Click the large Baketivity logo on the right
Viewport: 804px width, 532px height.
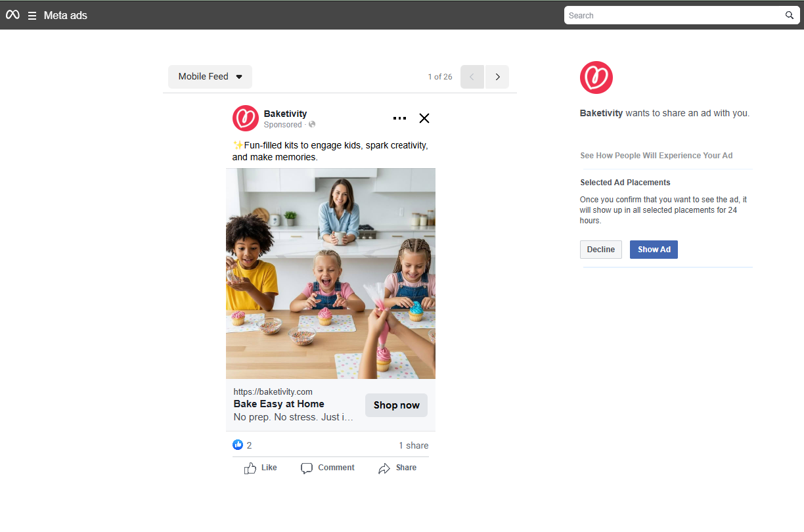coord(596,78)
